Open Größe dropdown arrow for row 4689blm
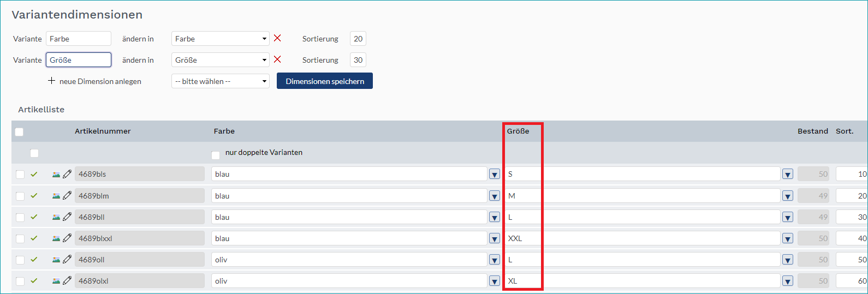 point(788,196)
